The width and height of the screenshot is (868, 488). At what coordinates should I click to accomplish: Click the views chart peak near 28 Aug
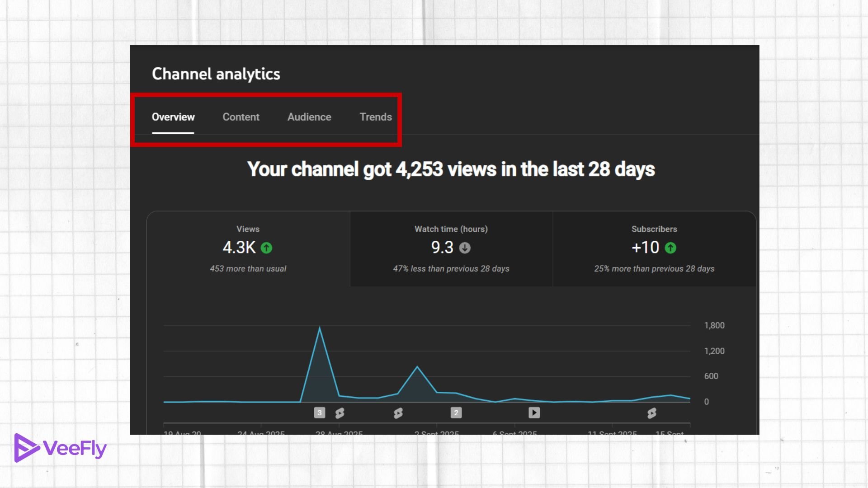point(321,328)
